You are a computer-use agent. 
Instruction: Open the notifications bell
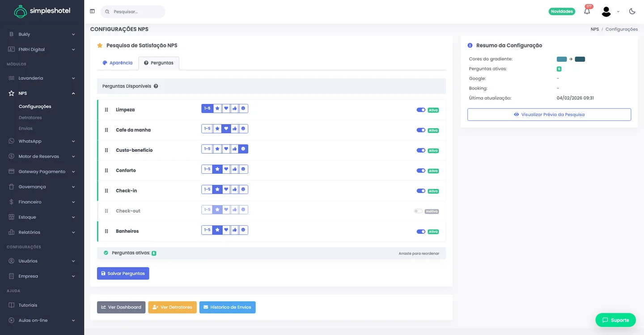tap(587, 12)
